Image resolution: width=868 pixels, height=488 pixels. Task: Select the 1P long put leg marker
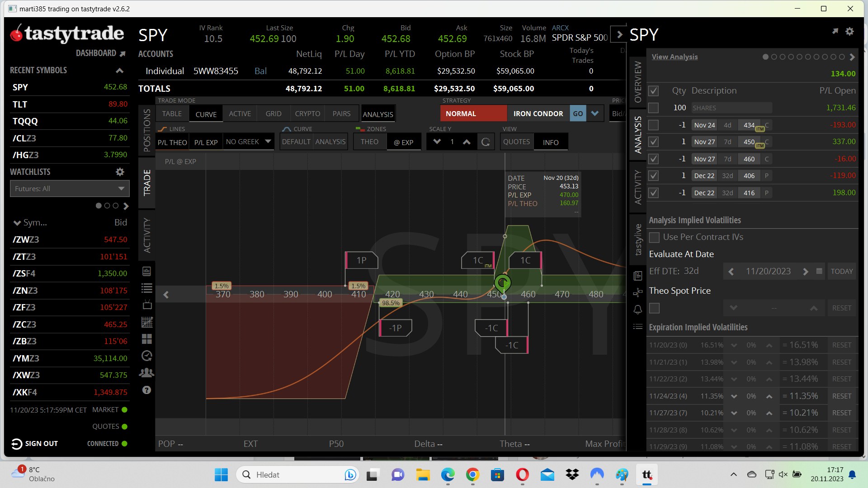pyautogui.click(x=361, y=260)
